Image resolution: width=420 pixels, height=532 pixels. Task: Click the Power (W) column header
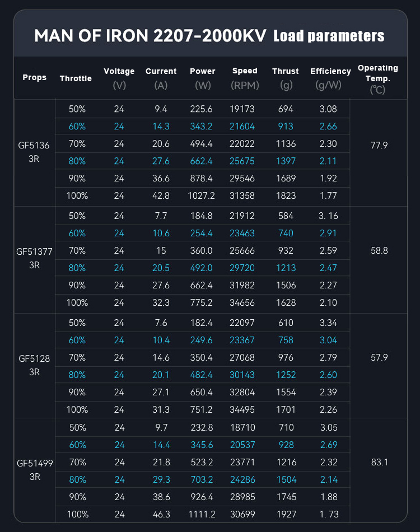click(202, 78)
